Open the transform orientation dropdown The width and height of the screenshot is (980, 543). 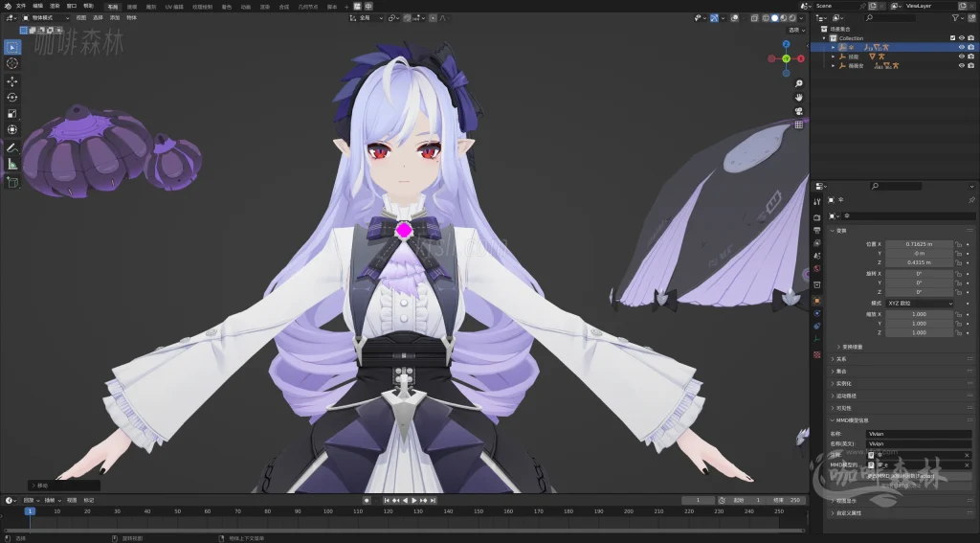pos(367,18)
